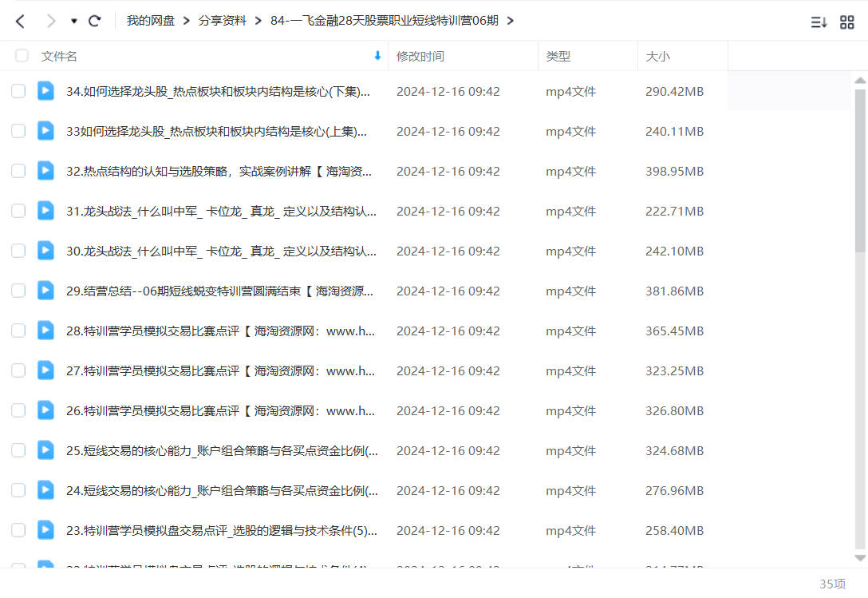The height and width of the screenshot is (598, 868).
Task: Sort by 修改时间 column header
Action: tap(420, 56)
